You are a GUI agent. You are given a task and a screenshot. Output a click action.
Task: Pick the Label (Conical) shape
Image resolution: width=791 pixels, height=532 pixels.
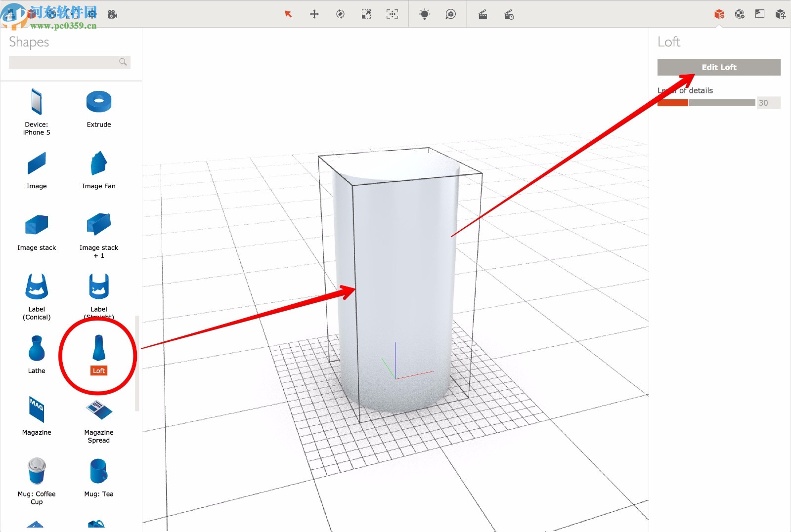click(x=36, y=286)
